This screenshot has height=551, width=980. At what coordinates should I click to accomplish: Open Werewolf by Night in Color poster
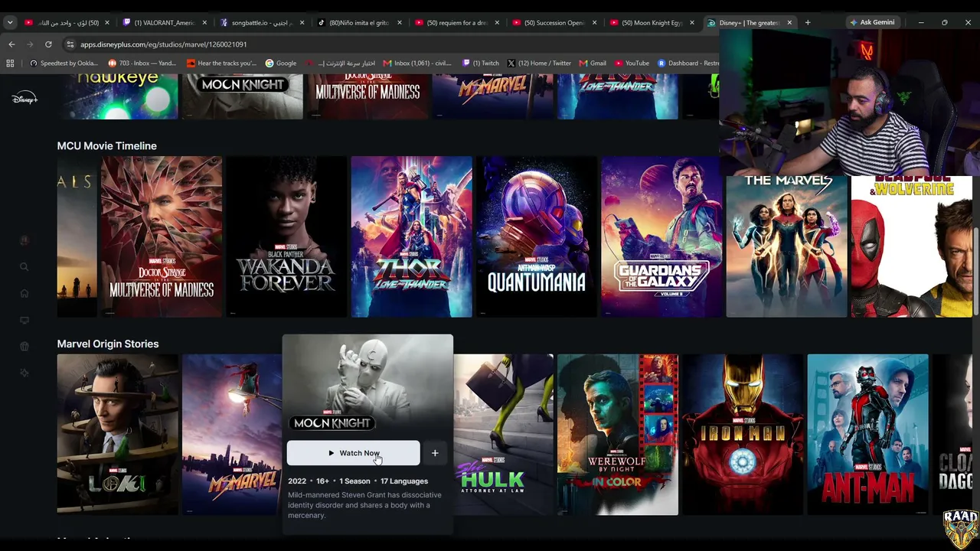(618, 435)
